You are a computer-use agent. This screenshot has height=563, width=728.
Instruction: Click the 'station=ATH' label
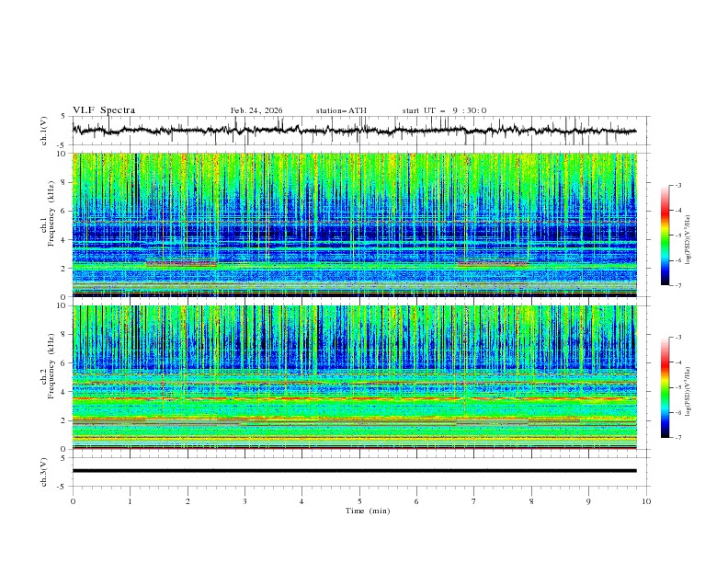(341, 110)
